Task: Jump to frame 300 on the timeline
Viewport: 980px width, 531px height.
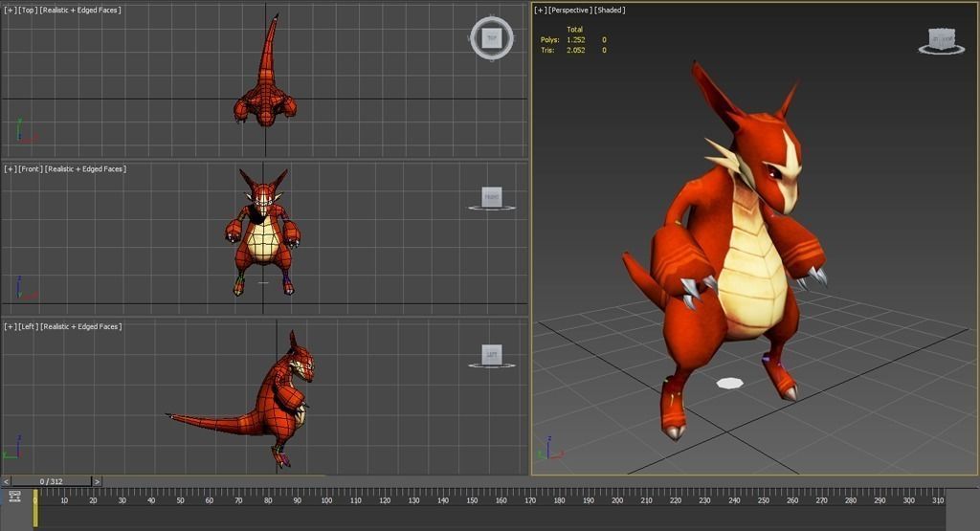Action: click(x=909, y=499)
